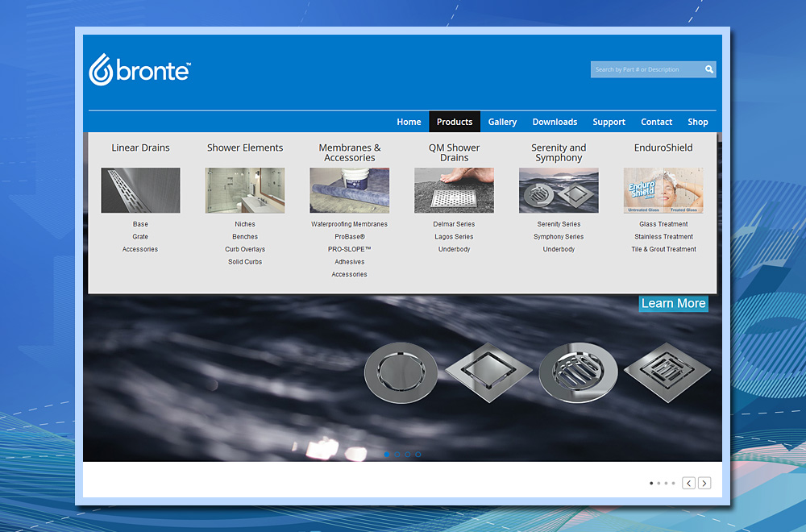Go to the Home menu item

click(x=409, y=122)
